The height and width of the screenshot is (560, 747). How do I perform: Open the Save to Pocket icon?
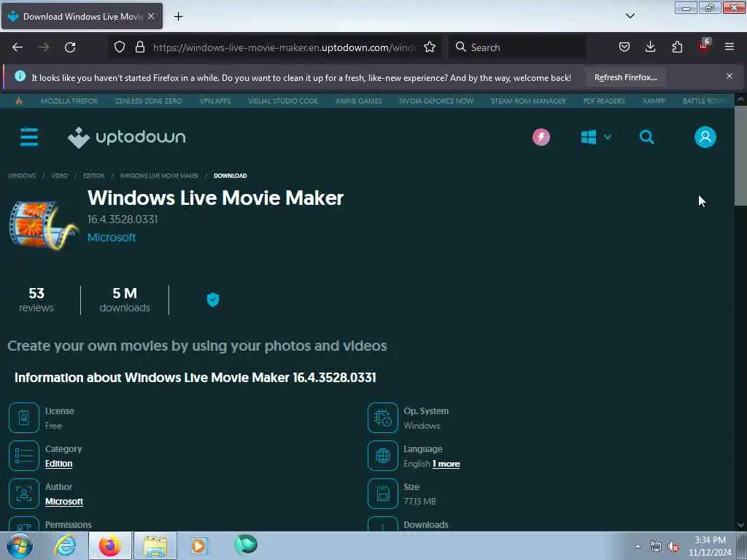(624, 47)
